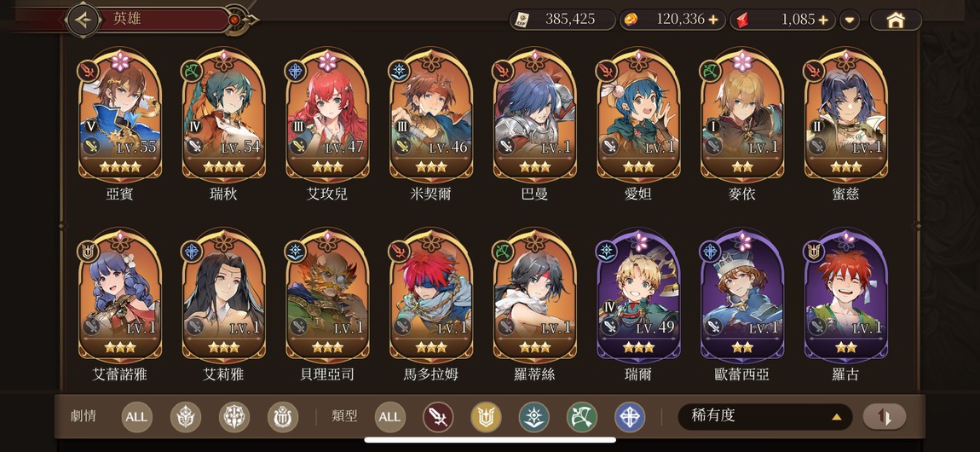Expand the currency bar dropdown arrow

pos(850,20)
